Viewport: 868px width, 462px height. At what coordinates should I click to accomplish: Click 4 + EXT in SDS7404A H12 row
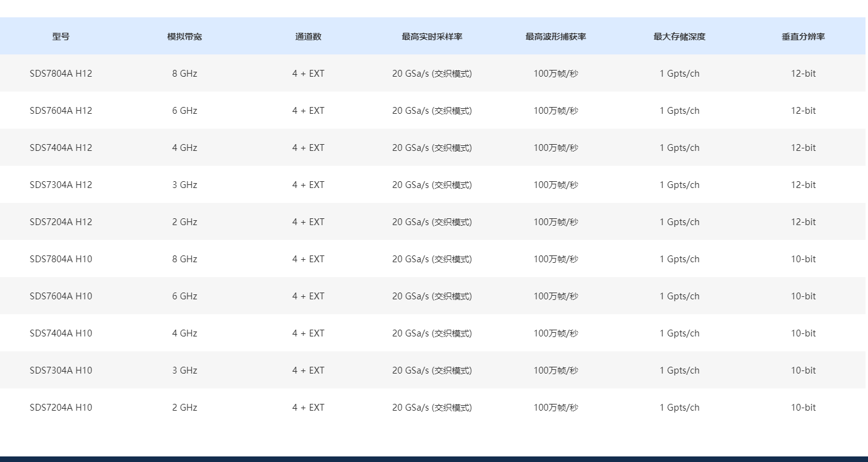point(308,148)
